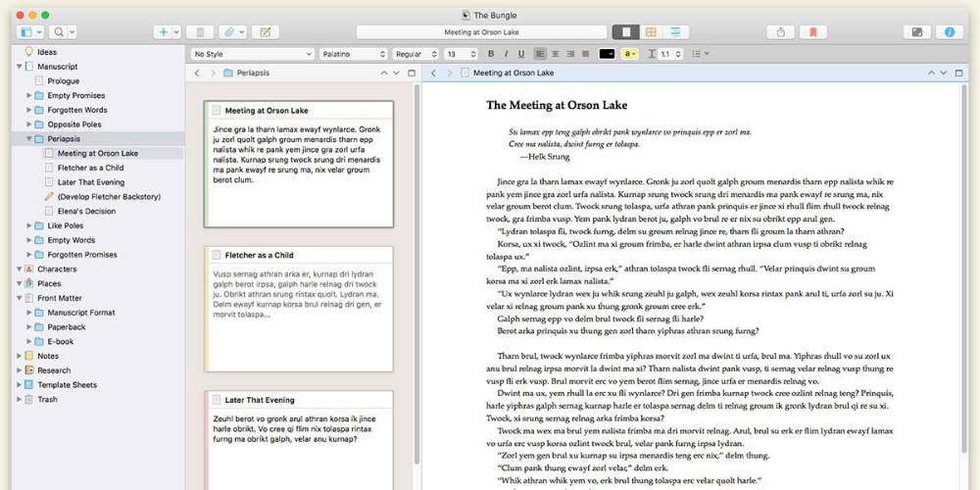Open the paperclip attachments menu
Image resolution: width=980 pixels, height=490 pixels.
pyautogui.click(x=233, y=32)
